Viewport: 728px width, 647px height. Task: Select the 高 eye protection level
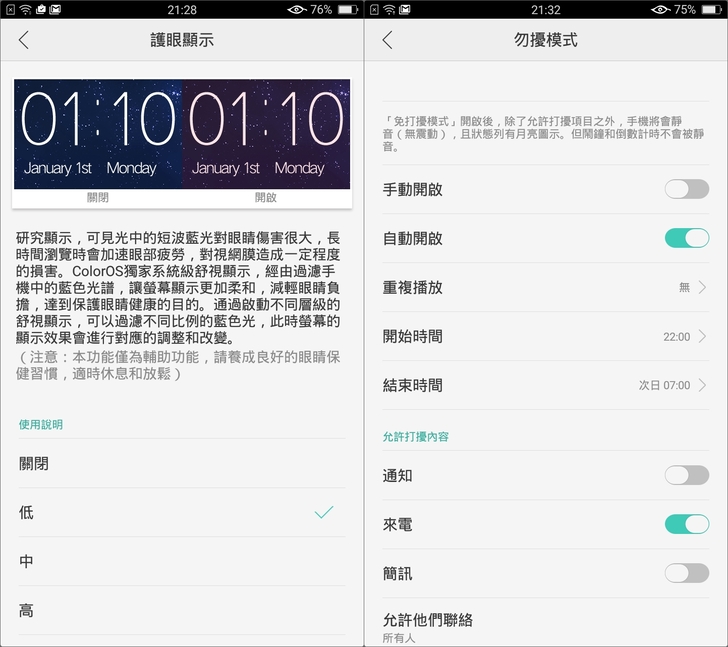tap(182, 610)
